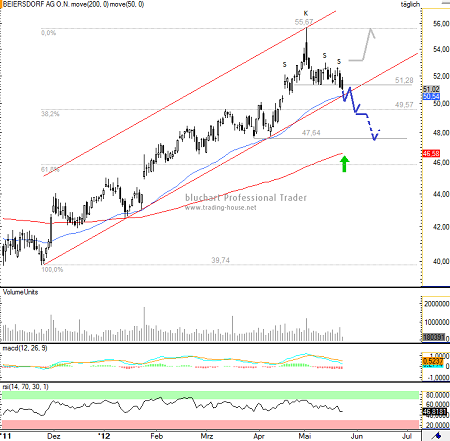Click the red 46,58 moving average tag

431,154
